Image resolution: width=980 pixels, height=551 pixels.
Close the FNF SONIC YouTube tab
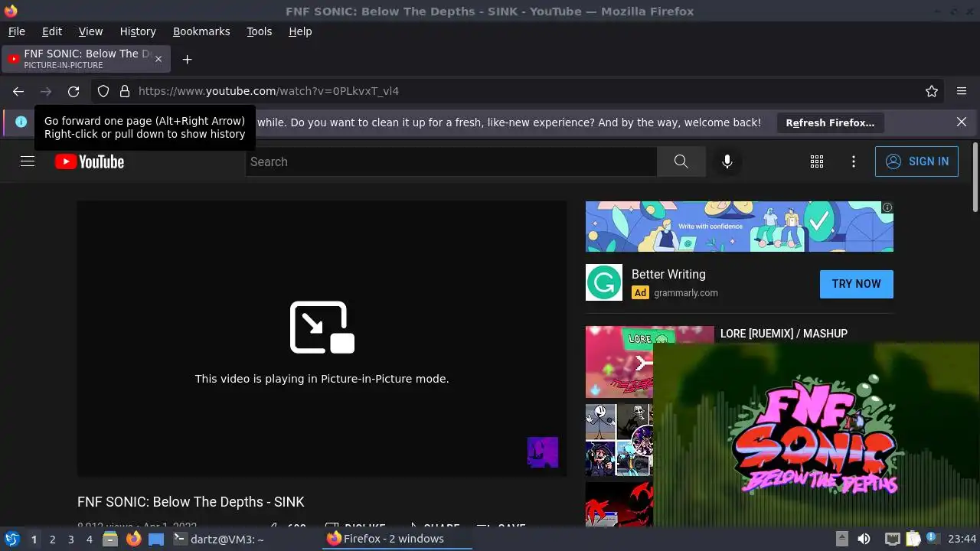[x=158, y=59]
